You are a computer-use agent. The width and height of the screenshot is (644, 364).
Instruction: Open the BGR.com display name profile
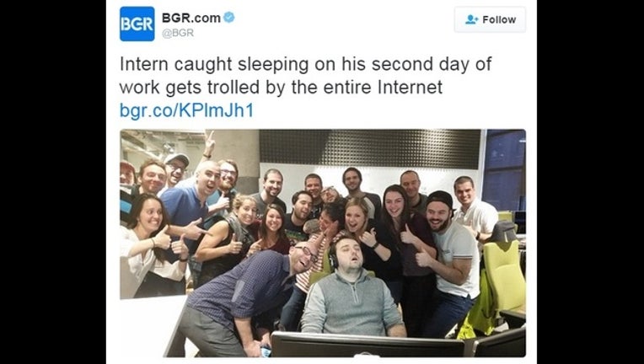[x=191, y=18]
